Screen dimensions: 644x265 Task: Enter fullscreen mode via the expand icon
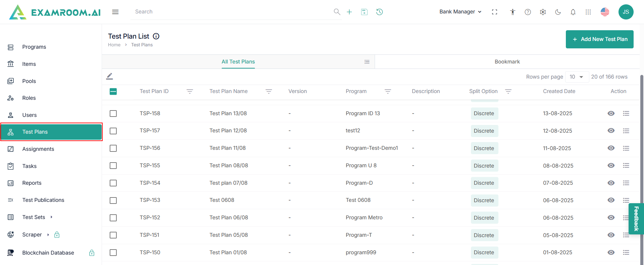pyautogui.click(x=494, y=12)
